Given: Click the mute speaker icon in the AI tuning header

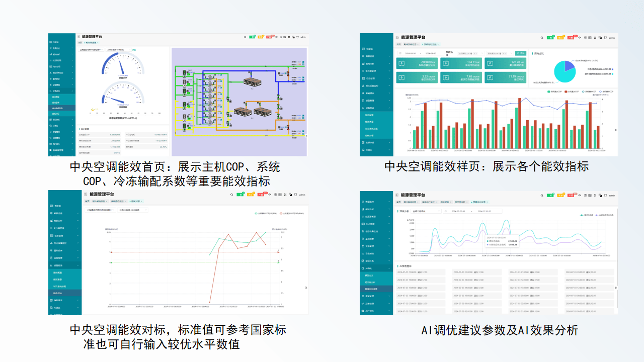Looking at the screenshot, I should tap(580, 195).
